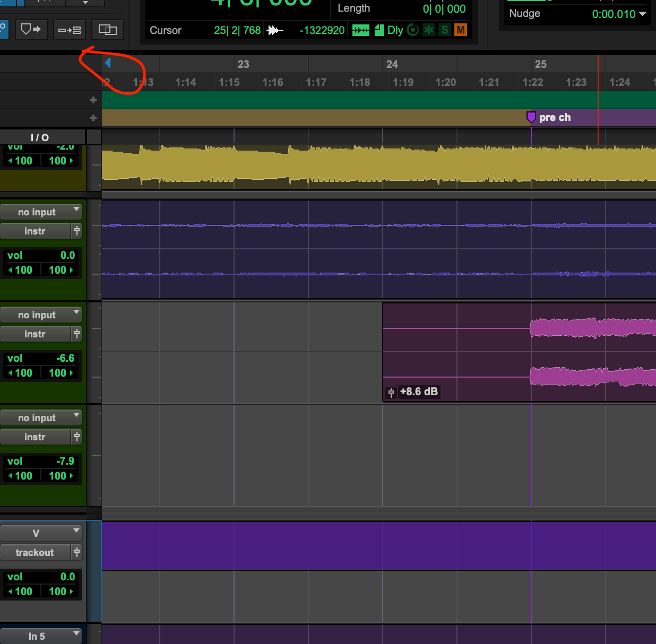Open output fader icon beside trackout
This screenshot has width=656, height=644.
click(x=77, y=552)
